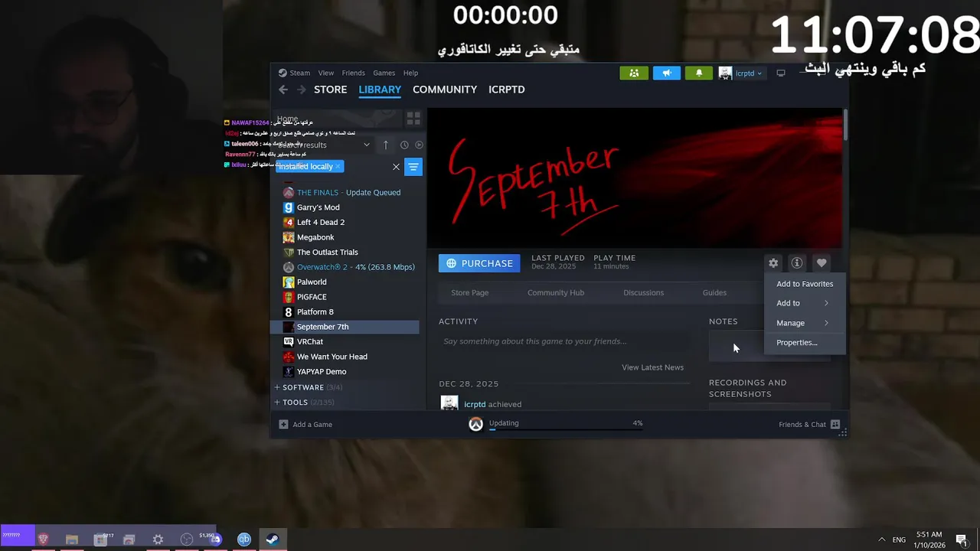Expand the Add to submenu

click(805, 303)
